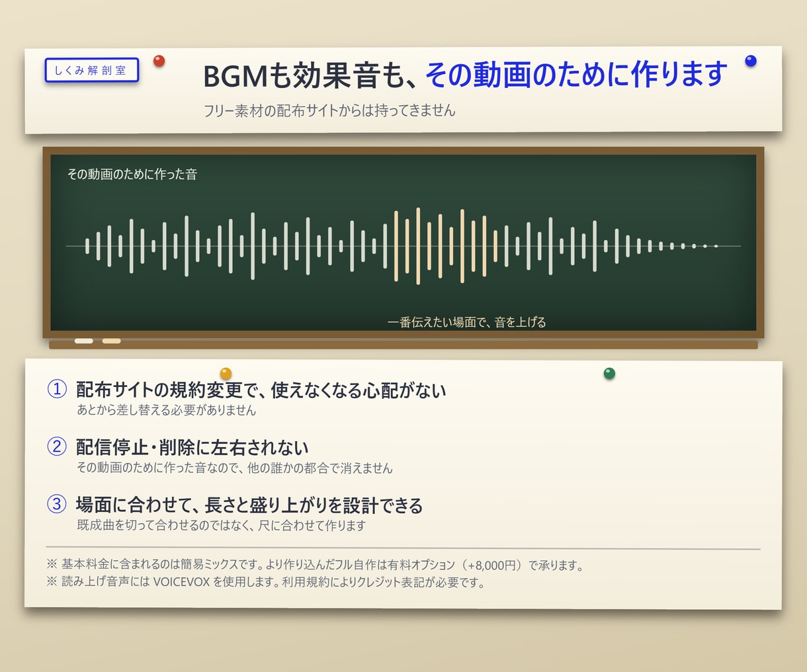Click the circled number ① icon
807x672 pixels.
[57, 389]
